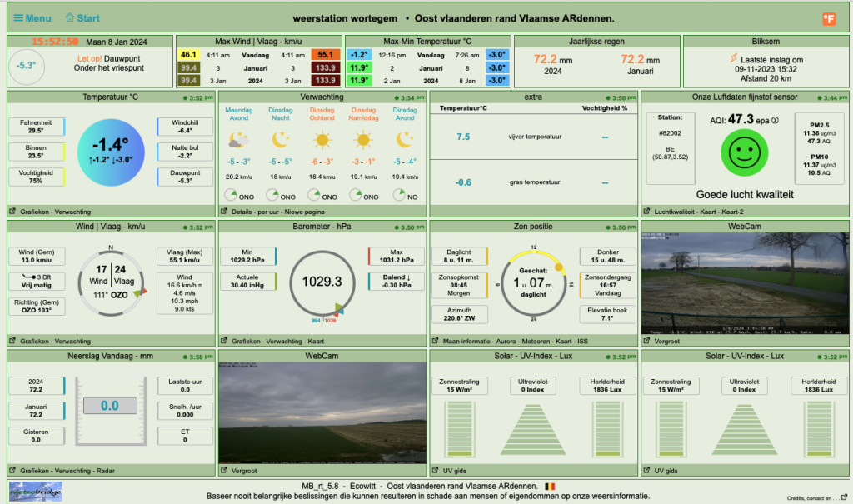Open Grafieken link under Temperatuur panel
Viewport: 853px width, 504px height.
[x=34, y=212]
